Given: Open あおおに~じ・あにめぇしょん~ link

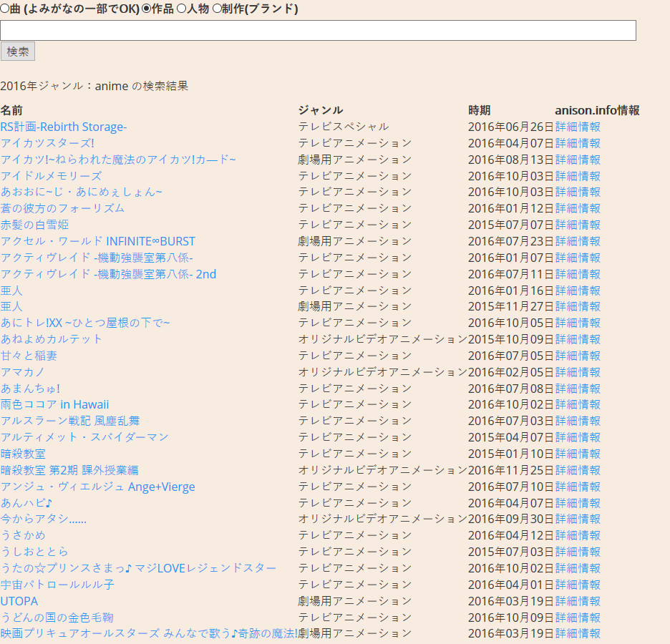Looking at the screenshot, I should click(81, 192).
